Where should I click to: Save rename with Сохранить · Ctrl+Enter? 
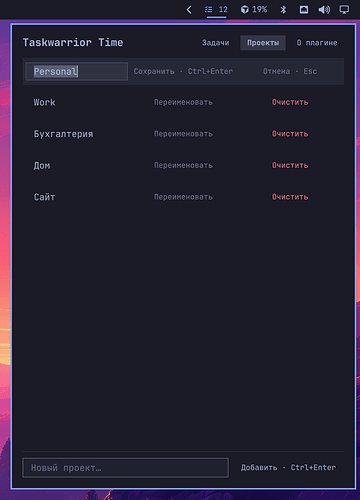183,71
